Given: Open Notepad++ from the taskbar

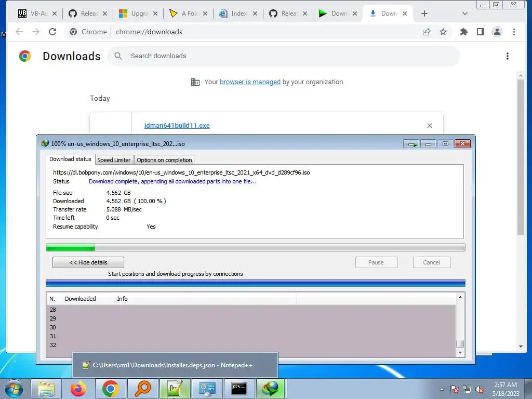Looking at the screenshot, I should (175, 389).
